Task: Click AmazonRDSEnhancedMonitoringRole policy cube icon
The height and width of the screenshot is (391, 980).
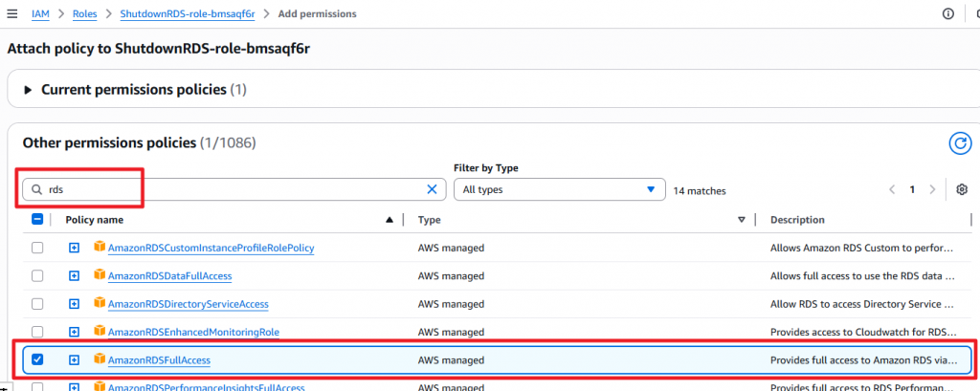Action: 99,332
